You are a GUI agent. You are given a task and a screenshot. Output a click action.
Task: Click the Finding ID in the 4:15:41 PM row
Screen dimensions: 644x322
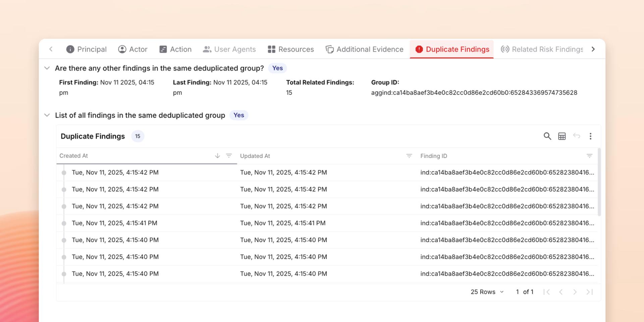(x=507, y=223)
